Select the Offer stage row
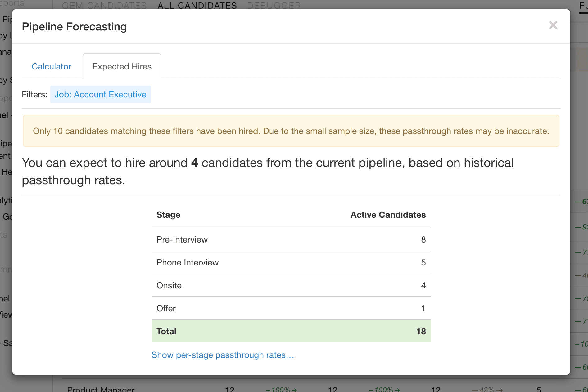The image size is (588, 392). pos(166,309)
